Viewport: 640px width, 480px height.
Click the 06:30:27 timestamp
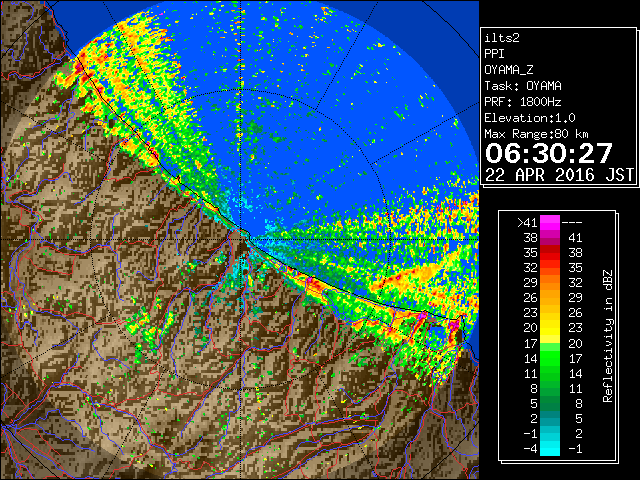pos(549,153)
